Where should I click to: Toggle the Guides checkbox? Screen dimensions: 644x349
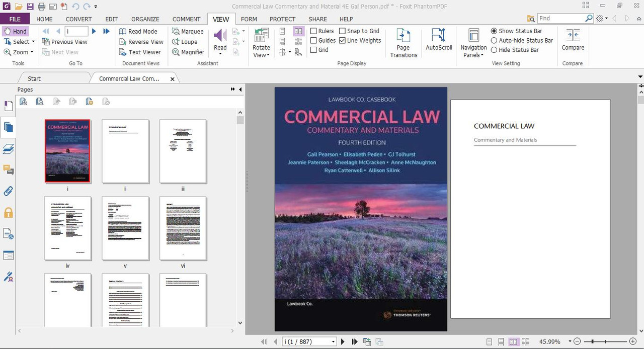[313, 40]
